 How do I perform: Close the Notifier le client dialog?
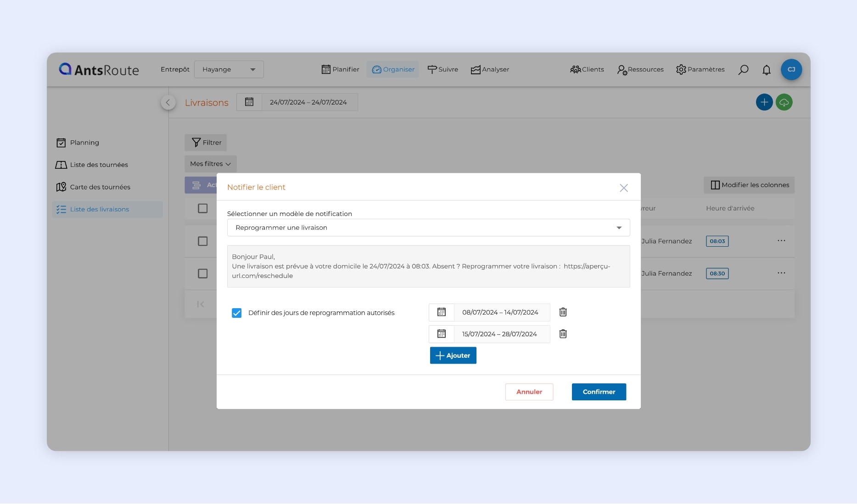point(623,188)
